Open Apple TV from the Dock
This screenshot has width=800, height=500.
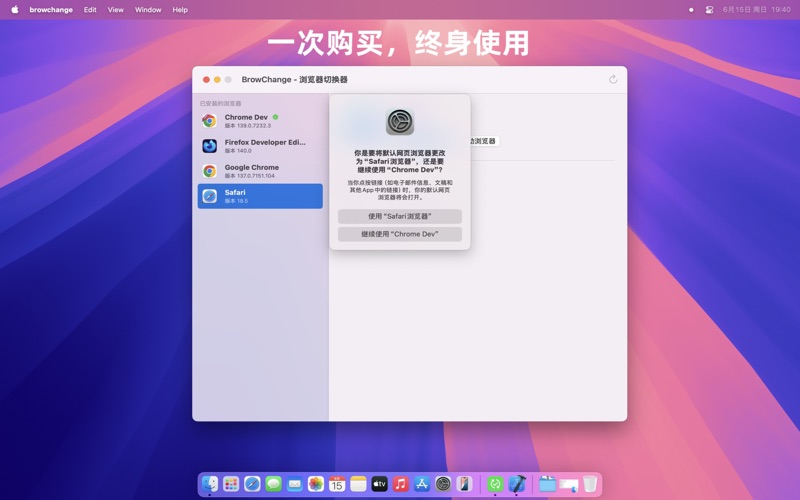point(379,484)
